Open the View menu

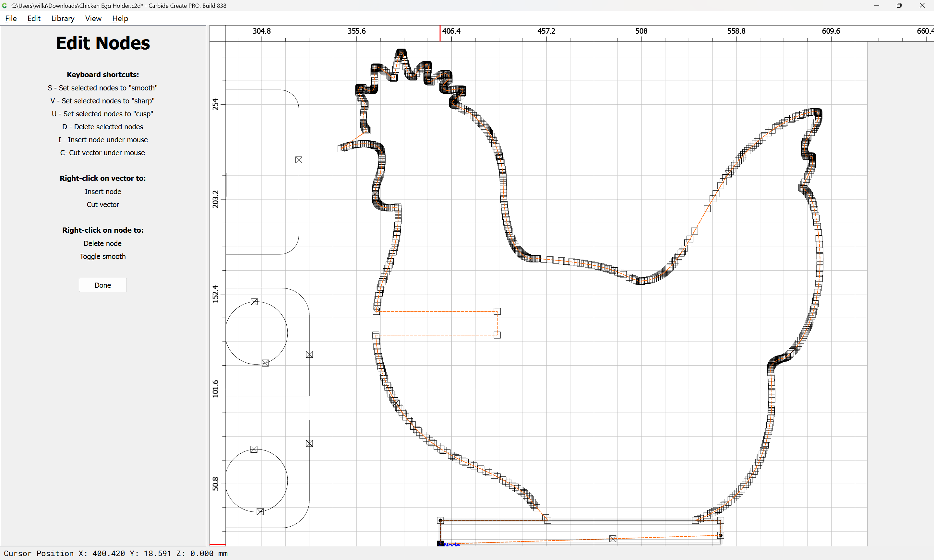(x=93, y=18)
